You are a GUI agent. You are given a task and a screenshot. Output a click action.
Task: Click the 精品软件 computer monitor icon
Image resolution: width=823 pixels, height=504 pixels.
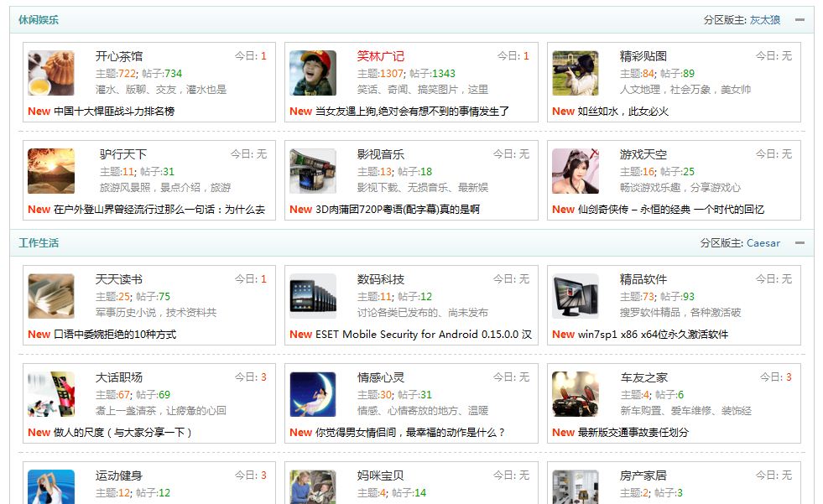(x=576, y=296)
